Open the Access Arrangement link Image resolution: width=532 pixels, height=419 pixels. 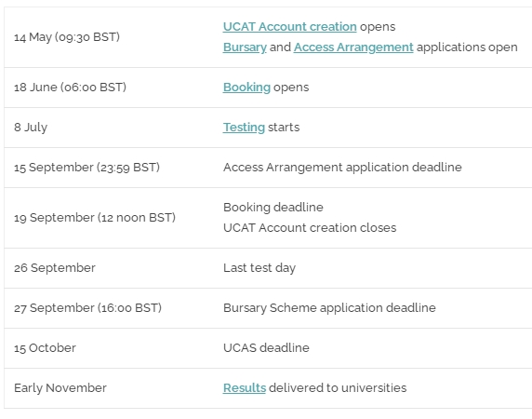coord(353,47)
